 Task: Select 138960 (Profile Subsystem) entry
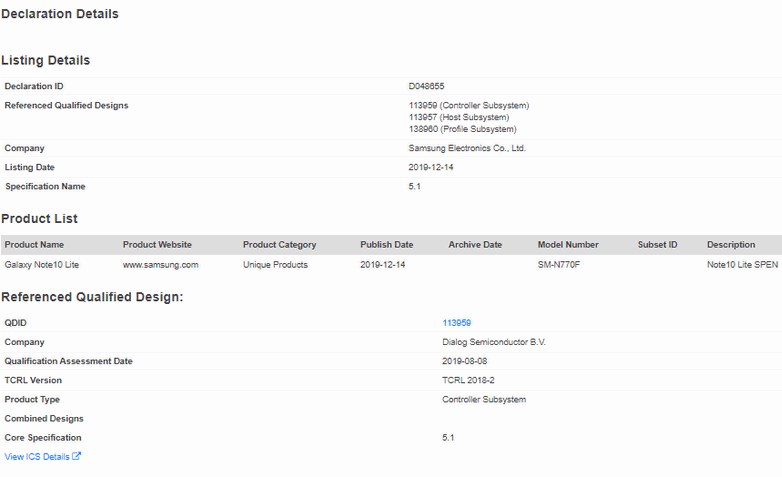462,129
